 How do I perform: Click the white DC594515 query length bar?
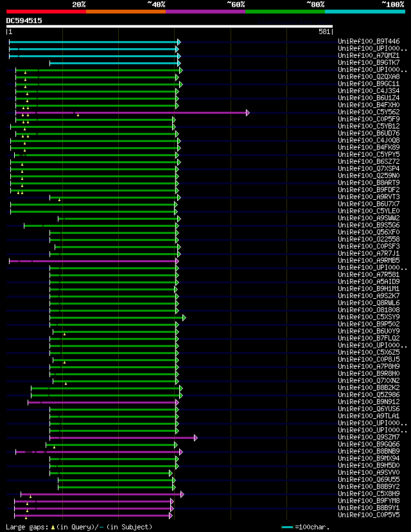(x=169, y=26)
